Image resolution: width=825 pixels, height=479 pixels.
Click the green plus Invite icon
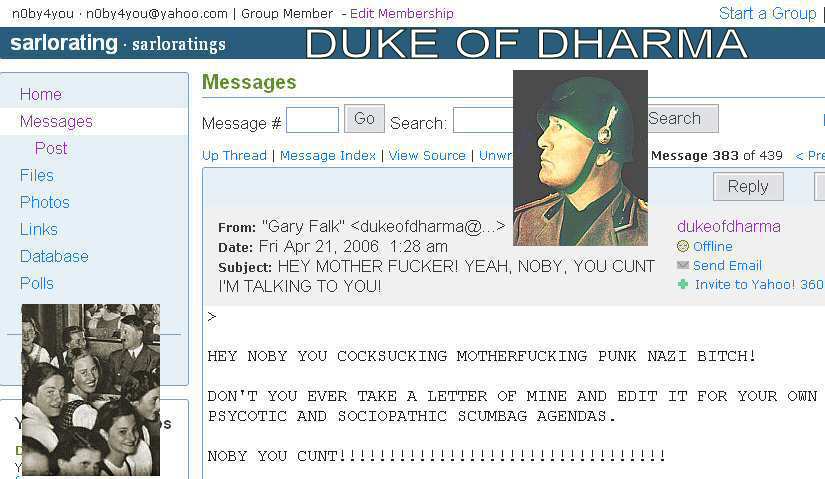(x=682, y=284)
